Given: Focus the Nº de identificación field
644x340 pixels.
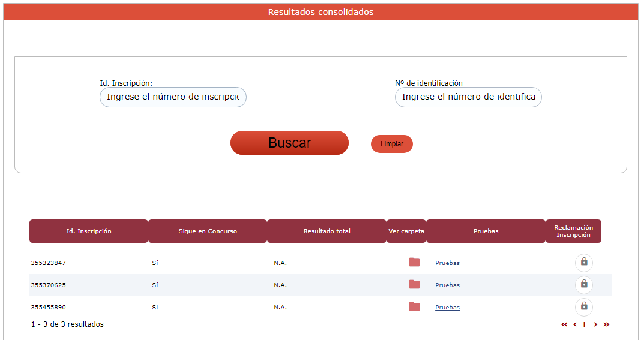Looking at the screenshot, I should point(468,97).
